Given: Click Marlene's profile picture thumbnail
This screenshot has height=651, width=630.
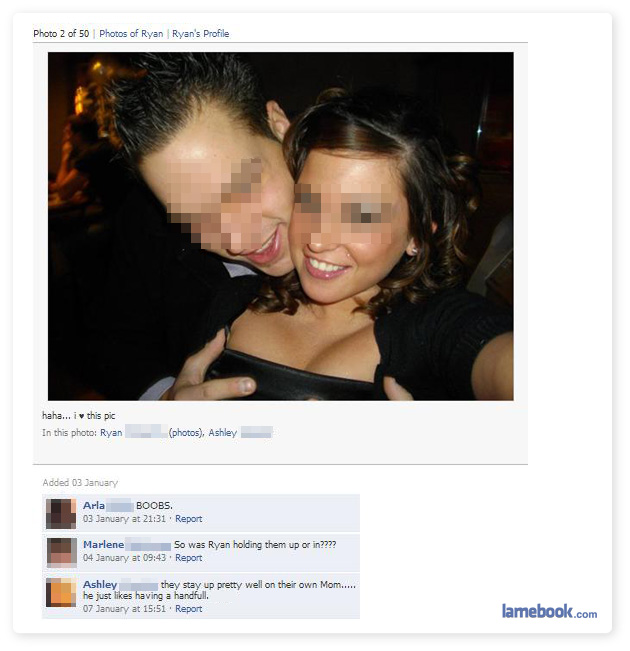Looking at the screenshot, I should (x=61, y=553).
